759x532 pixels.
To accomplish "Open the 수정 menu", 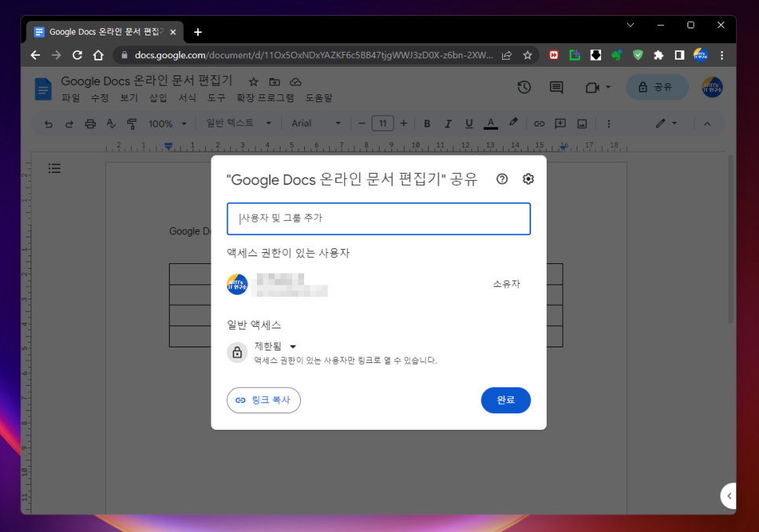I will point(100,97).
